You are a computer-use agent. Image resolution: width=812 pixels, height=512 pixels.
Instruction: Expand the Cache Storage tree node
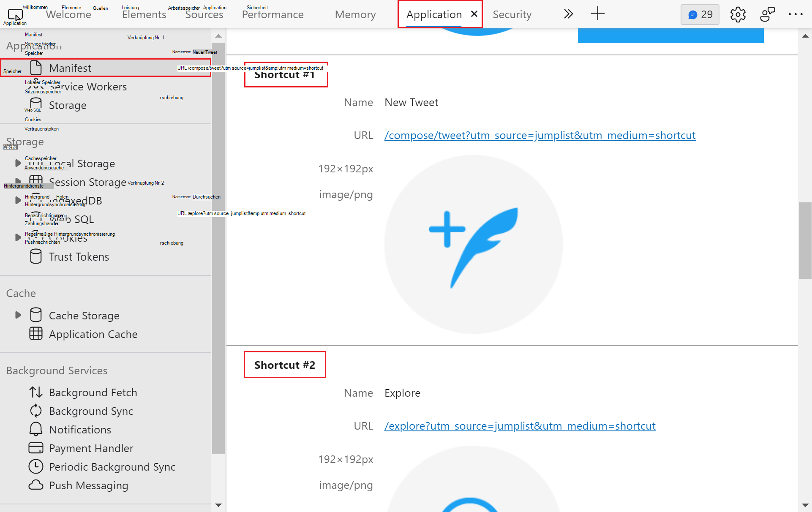18,315
